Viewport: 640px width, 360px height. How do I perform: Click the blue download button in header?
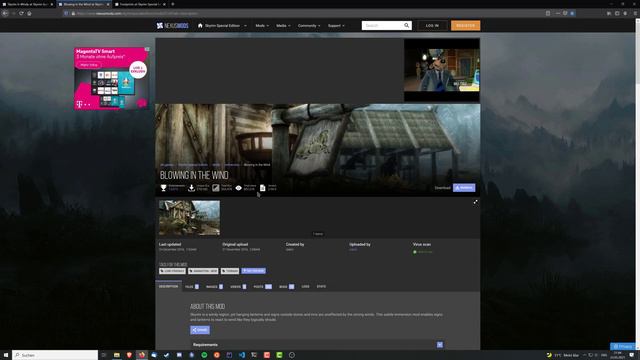click(x=464, y=188)
